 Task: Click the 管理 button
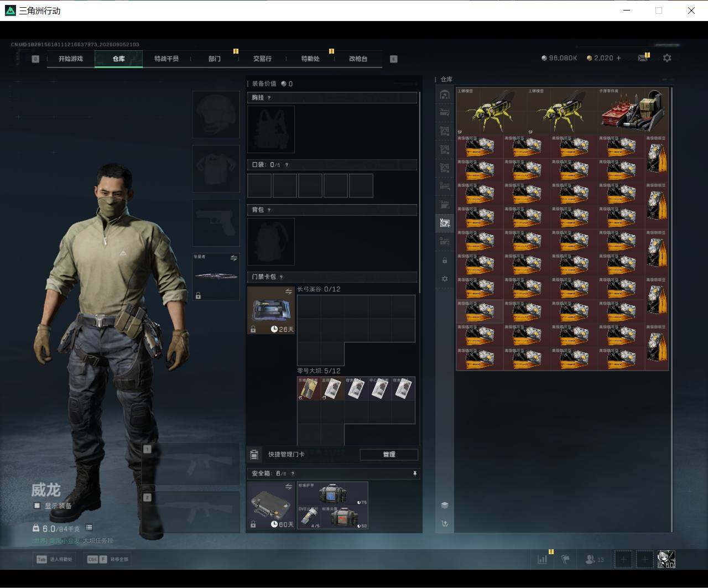tap(389, 454)
